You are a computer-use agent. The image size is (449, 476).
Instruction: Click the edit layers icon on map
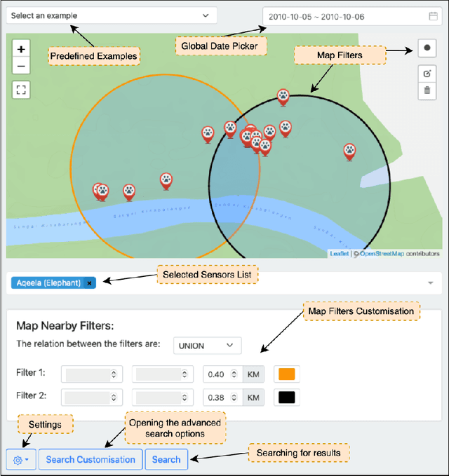pyautogui.click(x=427, y=74)
